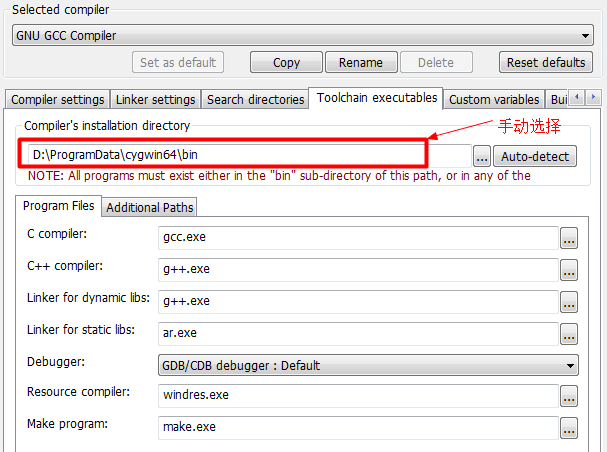Viewport: 607px width, 452px height.
Task: Browse for the compiler's installation directory
Action: point(481,157)
